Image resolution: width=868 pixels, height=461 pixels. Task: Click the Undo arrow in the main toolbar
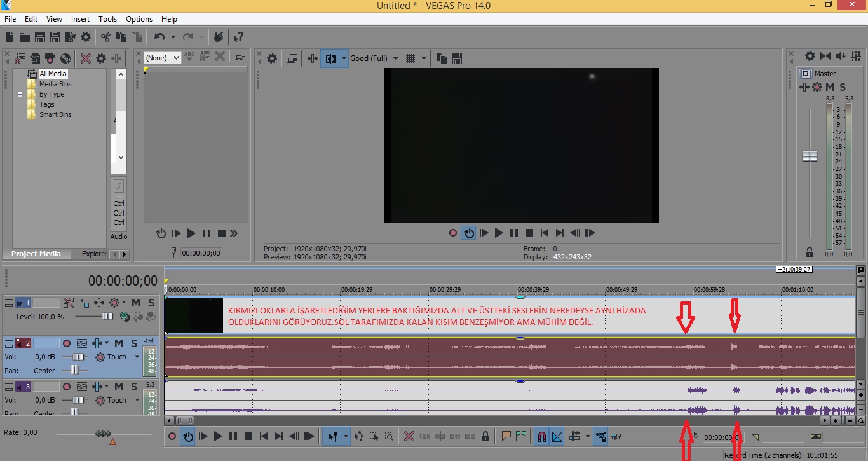coord(159,38)
